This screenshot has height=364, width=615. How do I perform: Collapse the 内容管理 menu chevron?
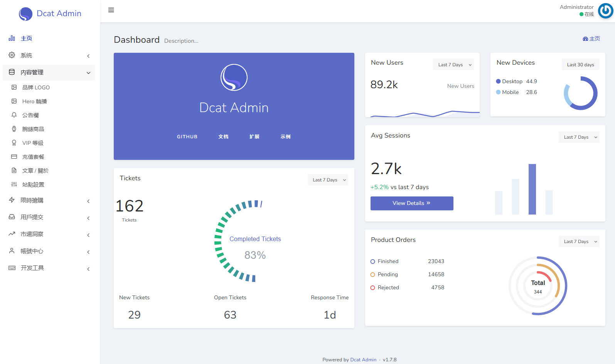(x=88, y=73)
